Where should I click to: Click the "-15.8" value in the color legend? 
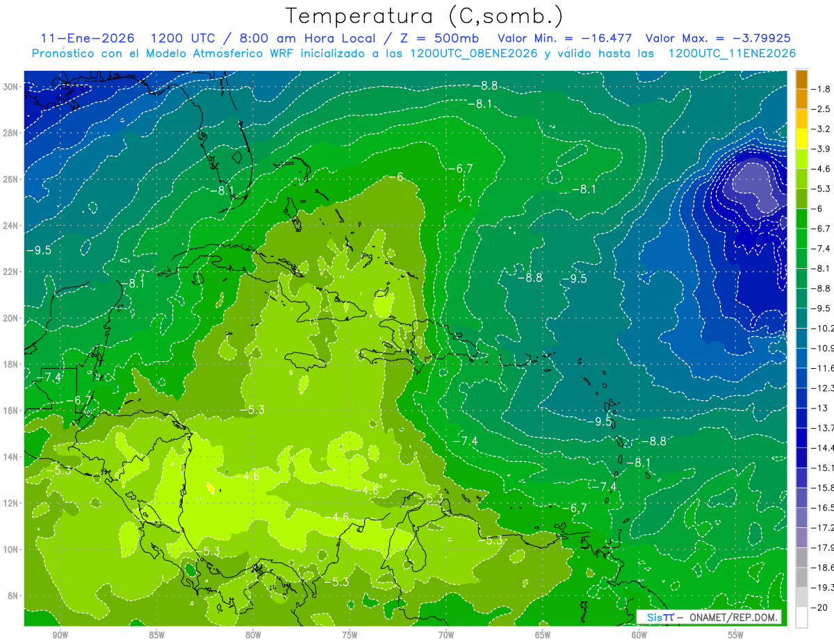[823, 488]
